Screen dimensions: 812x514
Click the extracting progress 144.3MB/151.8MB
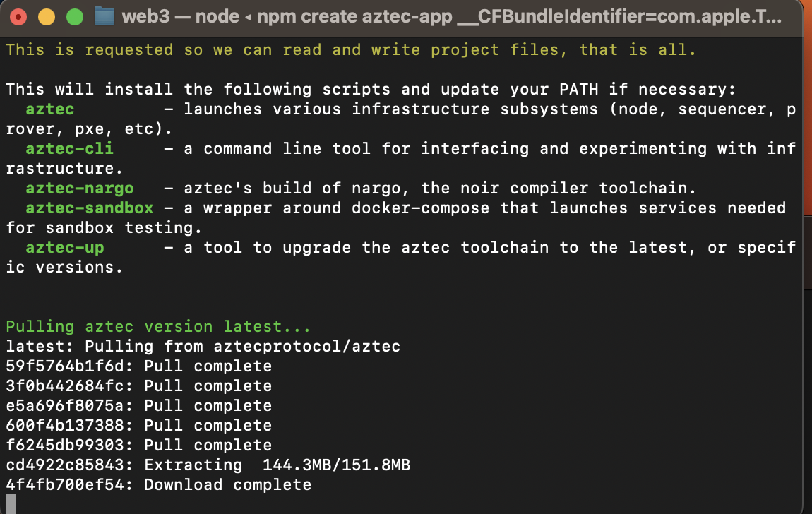point(337,465)
